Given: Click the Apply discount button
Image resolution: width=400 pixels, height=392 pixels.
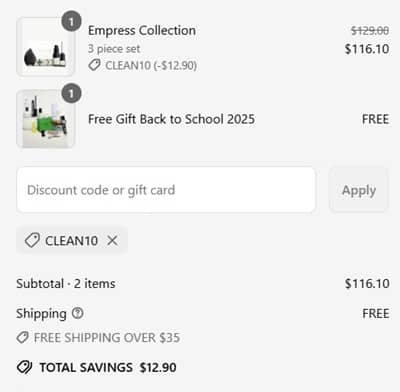Looking at the screenshot, I should [359, 190].
